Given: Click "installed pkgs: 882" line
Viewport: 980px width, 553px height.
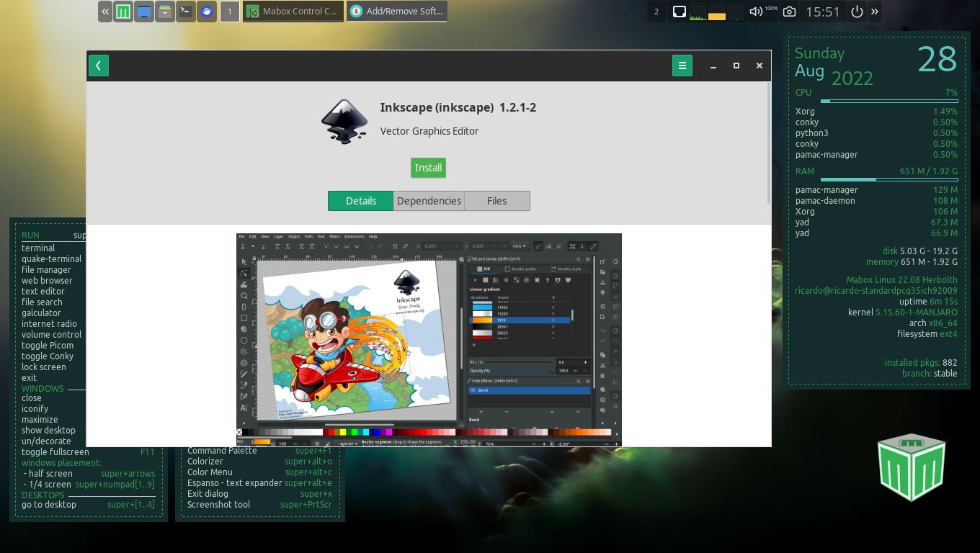Looking at the screenshot, I should click(x=921, y=362).
